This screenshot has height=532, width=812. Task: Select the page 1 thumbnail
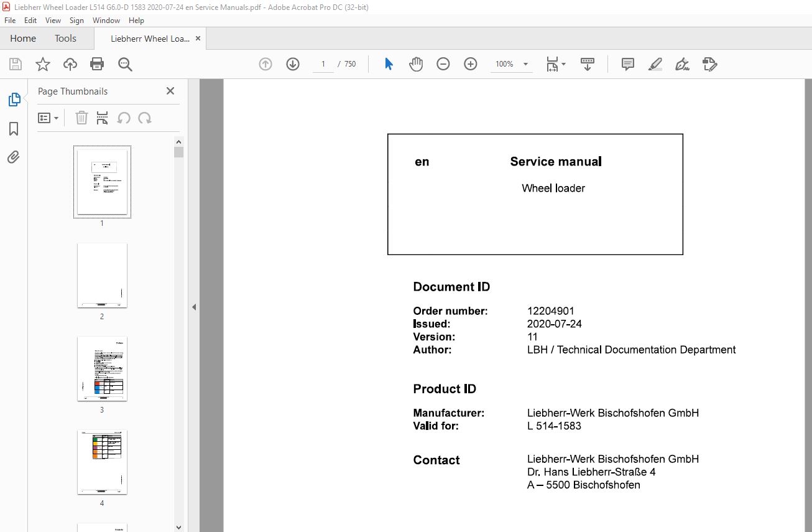coord(102,182)
